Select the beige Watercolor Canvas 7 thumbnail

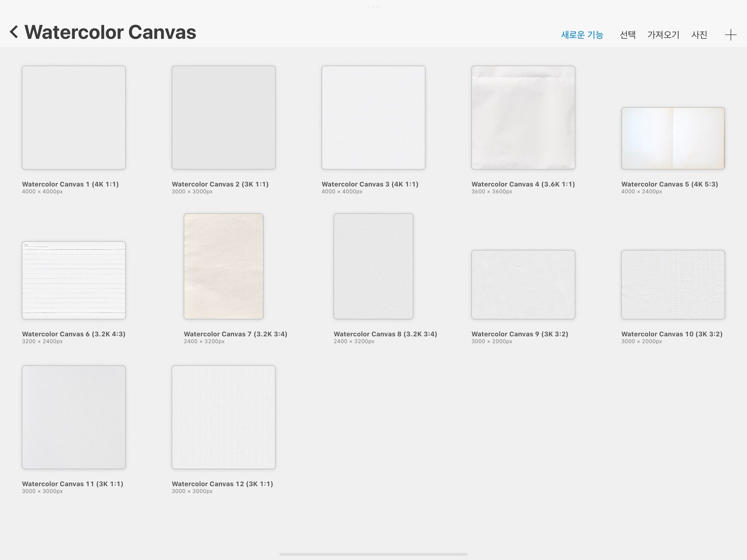coord(224,266)
